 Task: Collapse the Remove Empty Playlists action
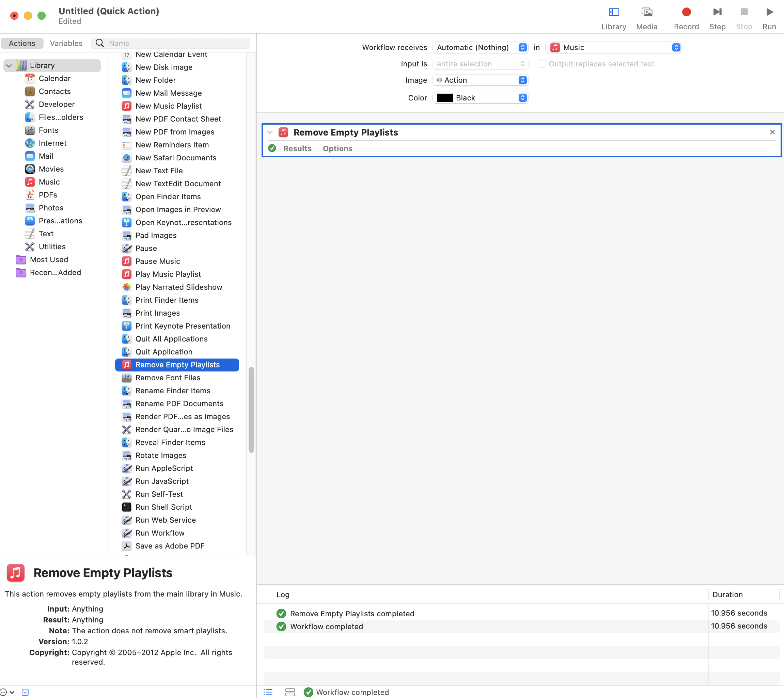270,132
